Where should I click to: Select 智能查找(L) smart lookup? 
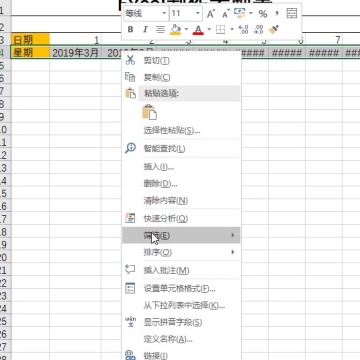[181, 148]
